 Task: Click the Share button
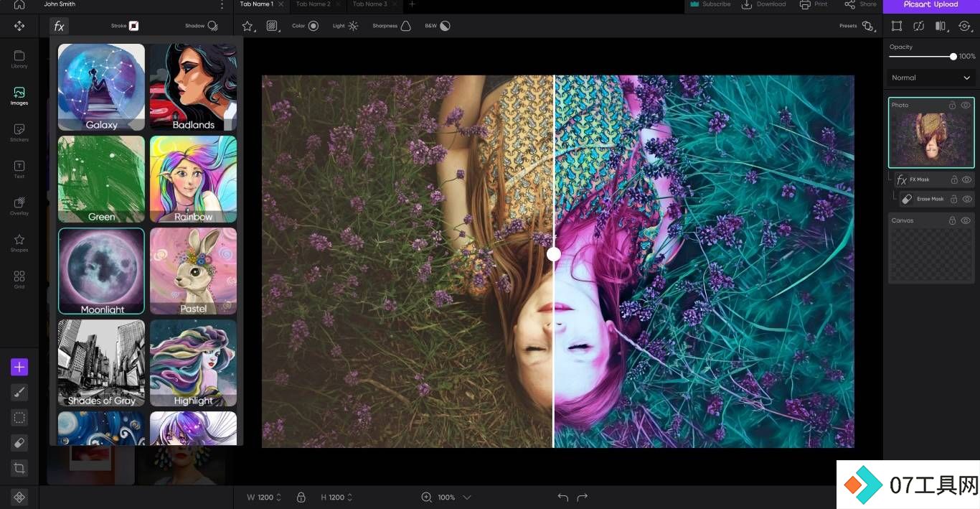click(860, 4)
